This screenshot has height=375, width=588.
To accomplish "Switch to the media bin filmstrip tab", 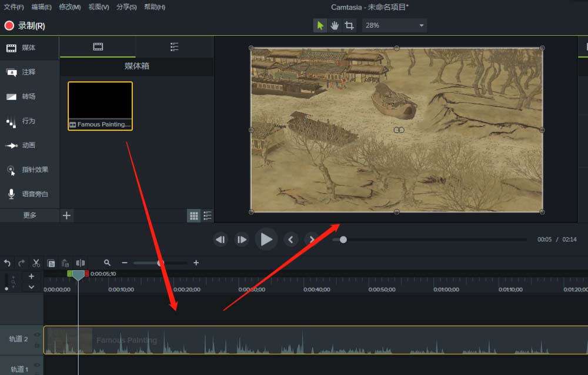I will pyautogui.click(x=98, y=47).
